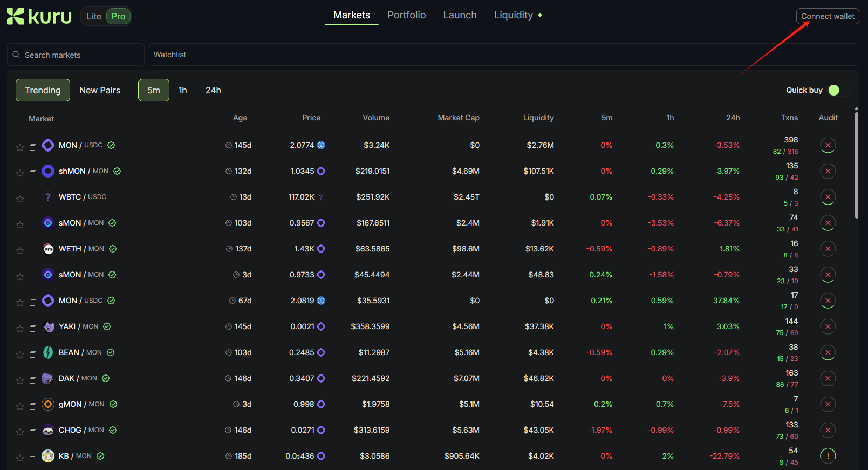Switch to Pro mode
The height and width of the screenshot is (470, 868).
pyautogui.click(x=118, y=16)
